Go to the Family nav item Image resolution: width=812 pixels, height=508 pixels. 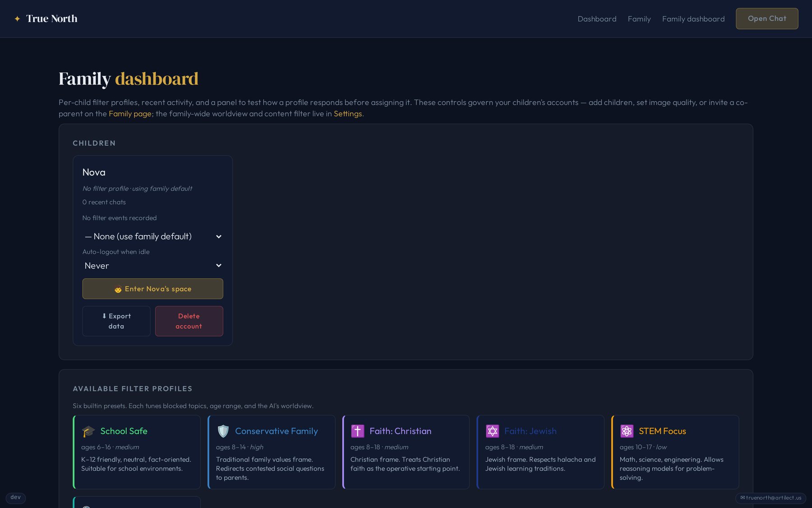coord(639,19)
